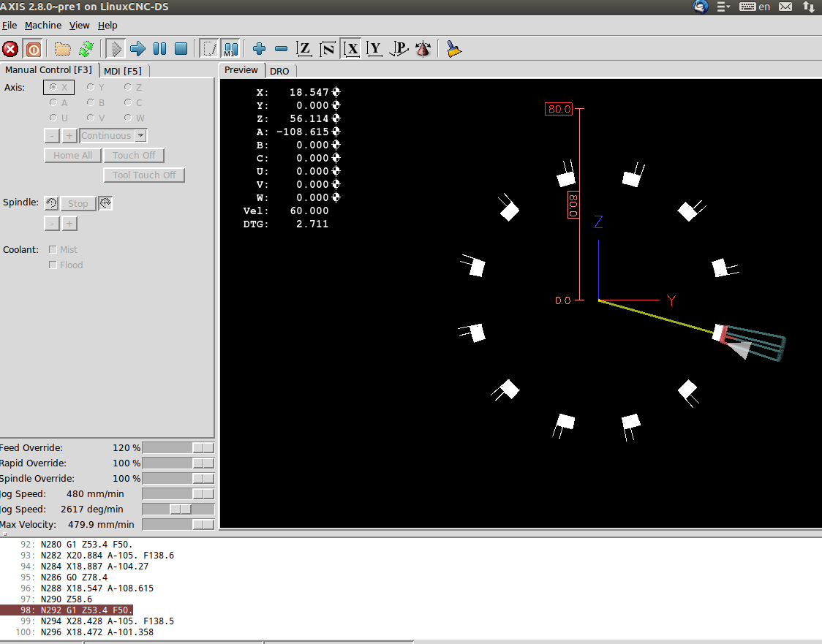Click the emergency stop toolbar icon
Viewport: 822px width, 644px height.
(10, 49)
